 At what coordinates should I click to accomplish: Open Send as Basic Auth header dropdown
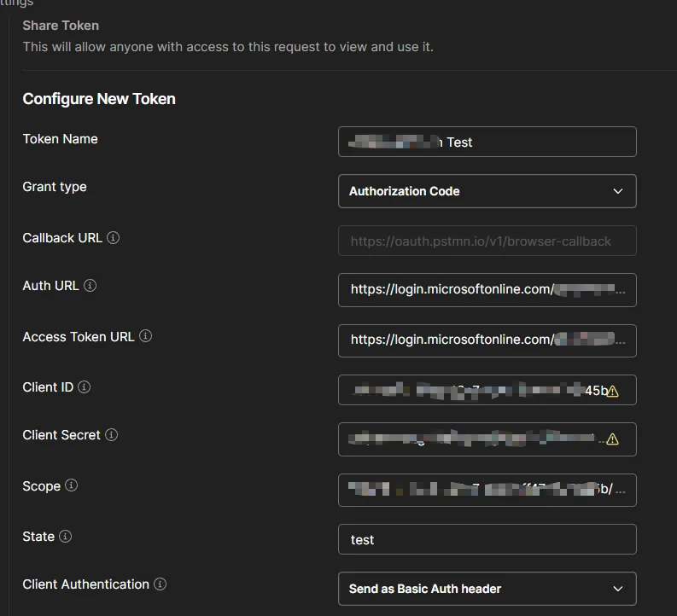[x=487, y=589]
